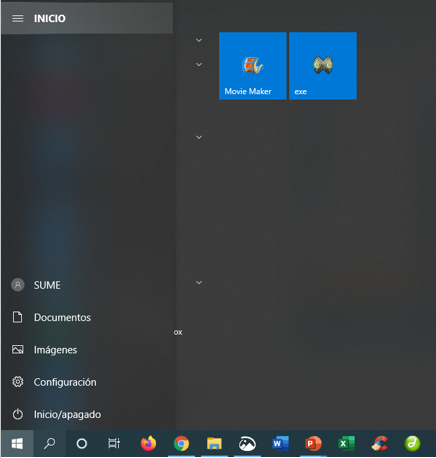Launch Word from the taskbar
This screenshot has height=458, width=436.
pos(280,444)
